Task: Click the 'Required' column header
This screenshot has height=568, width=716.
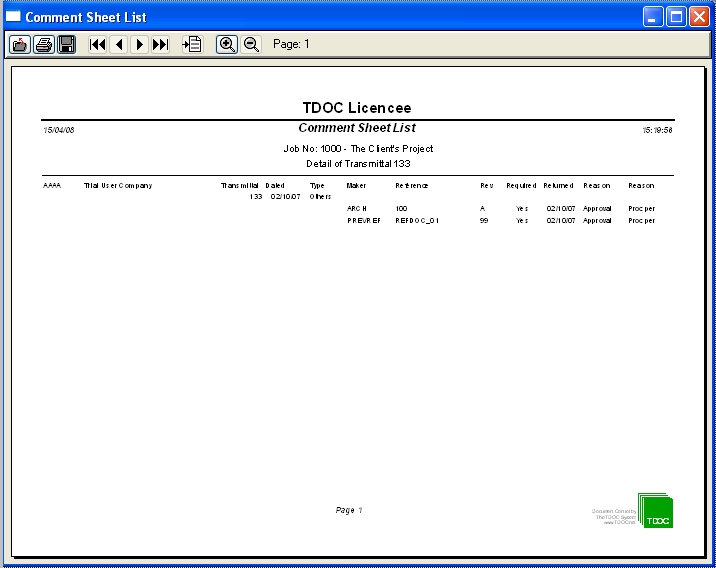Action: click(521, 185)
